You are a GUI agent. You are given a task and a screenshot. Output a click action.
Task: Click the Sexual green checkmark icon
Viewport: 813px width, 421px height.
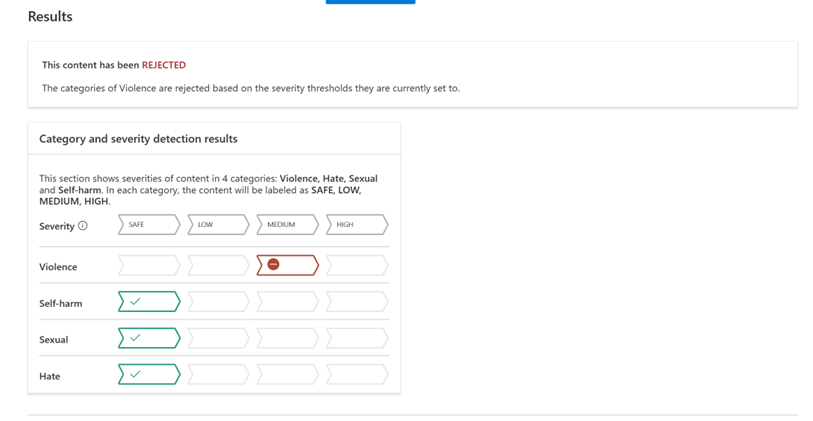[135, 338]
